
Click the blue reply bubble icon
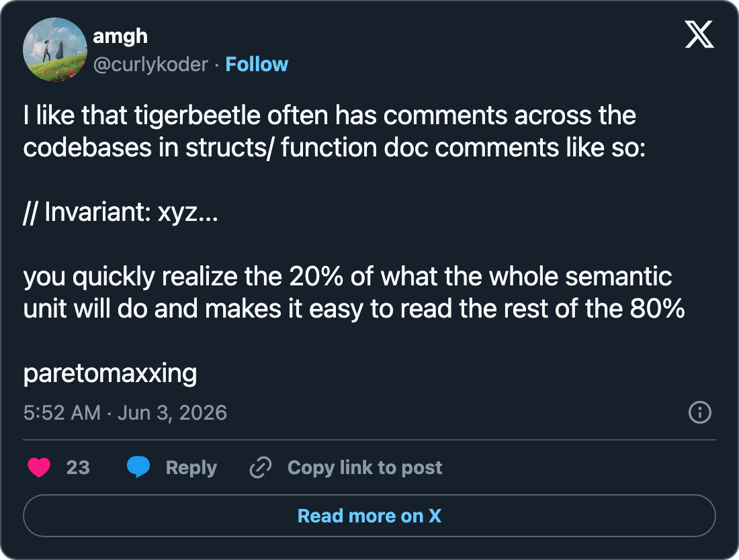click(x=138, y=467)
